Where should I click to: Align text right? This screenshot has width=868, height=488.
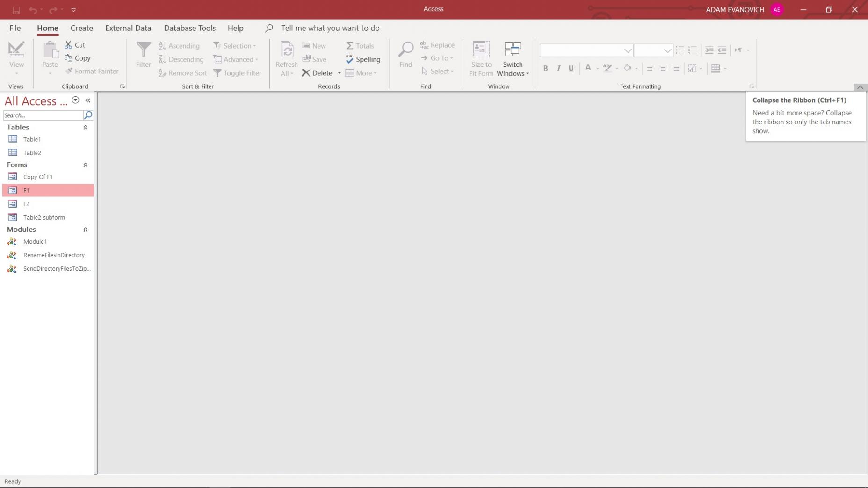tap(676, 68)
